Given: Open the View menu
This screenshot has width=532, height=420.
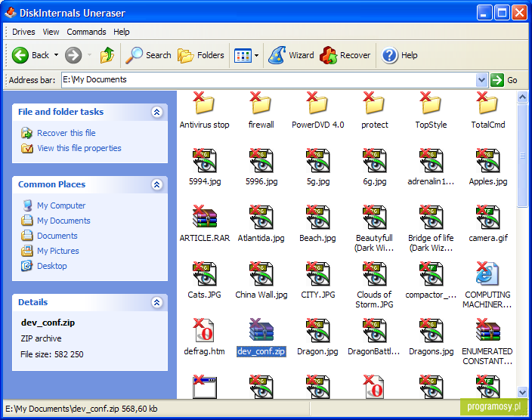Looking at the screenshot, I should pos(51,32).
